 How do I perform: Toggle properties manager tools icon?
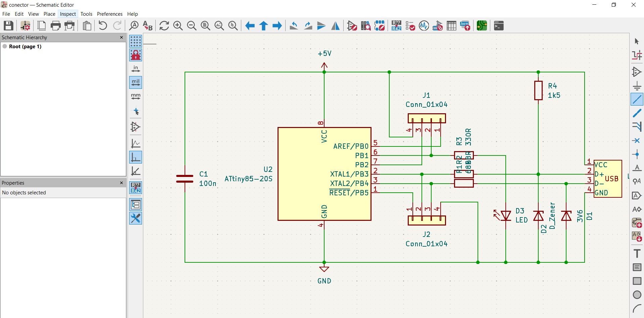pyautogui.click(x=136, y=218)
